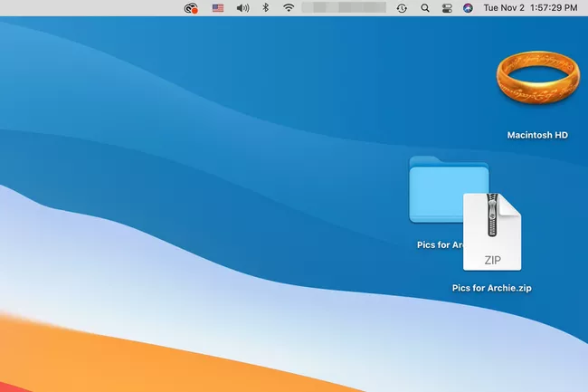Toggle Control Center from the menu bar
588x392 pixels.
pyautogui.click(x=446, y=7)
